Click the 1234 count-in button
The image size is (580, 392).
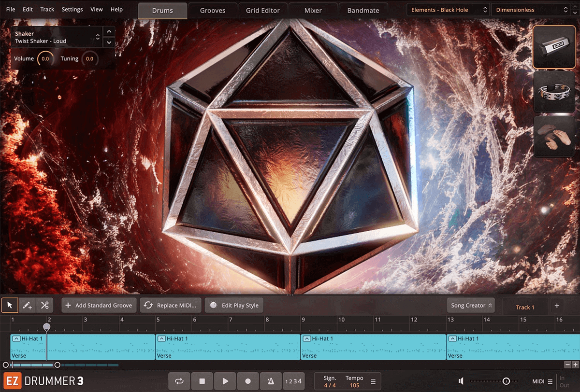pos(293,381)
